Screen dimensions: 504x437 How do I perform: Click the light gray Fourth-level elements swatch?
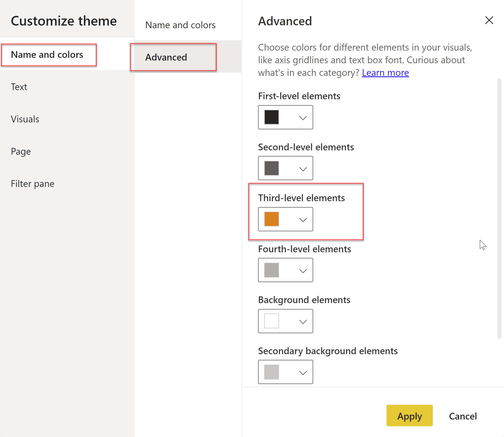click(271, 270)
